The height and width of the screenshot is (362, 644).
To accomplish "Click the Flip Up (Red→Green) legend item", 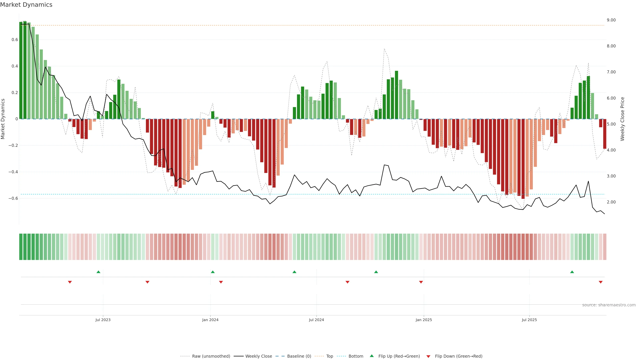I will 399,356.
